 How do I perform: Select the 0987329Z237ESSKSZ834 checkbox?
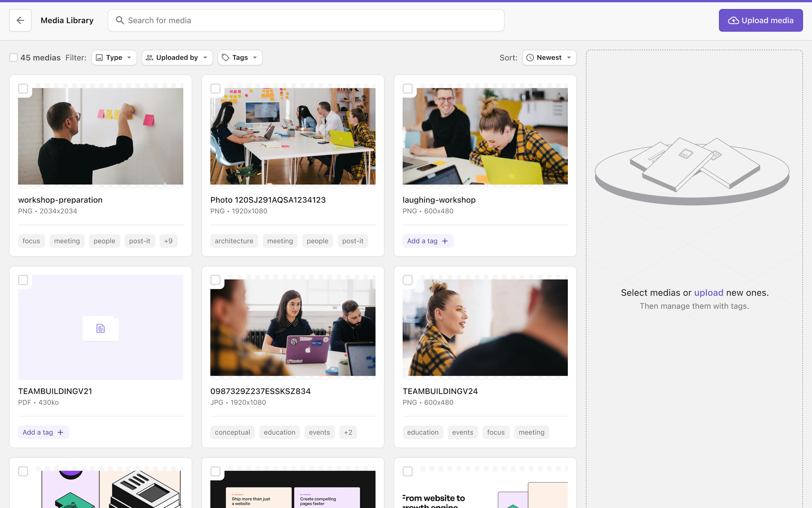[x=215, y=280]
